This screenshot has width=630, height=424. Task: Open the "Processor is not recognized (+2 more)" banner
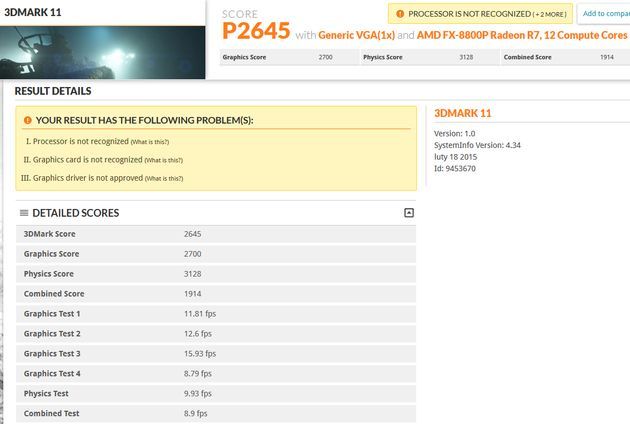tap(480, 14)
